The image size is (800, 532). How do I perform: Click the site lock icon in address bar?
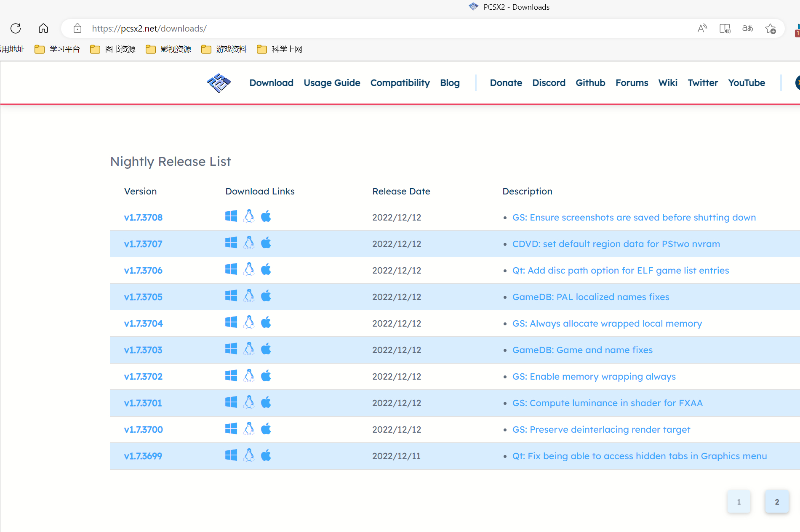click(77, 28)
